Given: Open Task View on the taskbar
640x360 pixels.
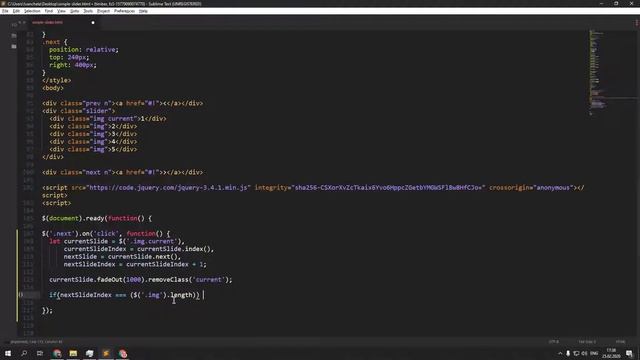Looking at the screenshot, I should click(40, 353).
